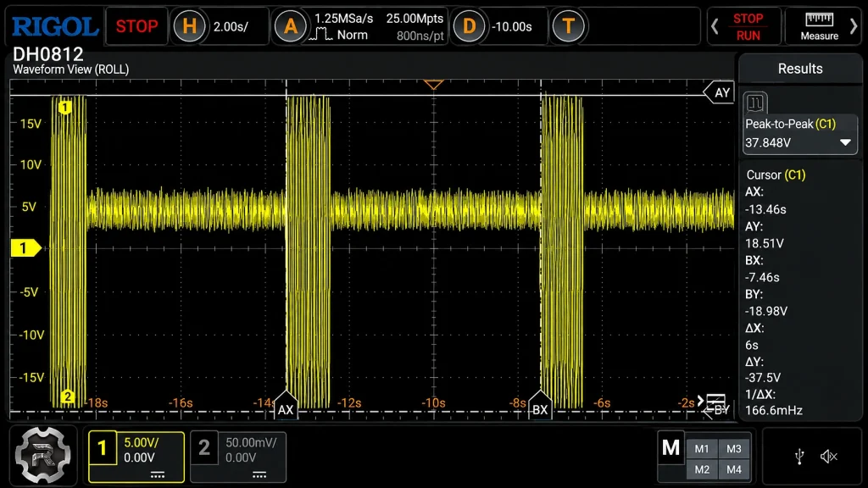Select the BX -7.46s cursor value
This screenshot has width=868, height=488.
coord(762,277)
